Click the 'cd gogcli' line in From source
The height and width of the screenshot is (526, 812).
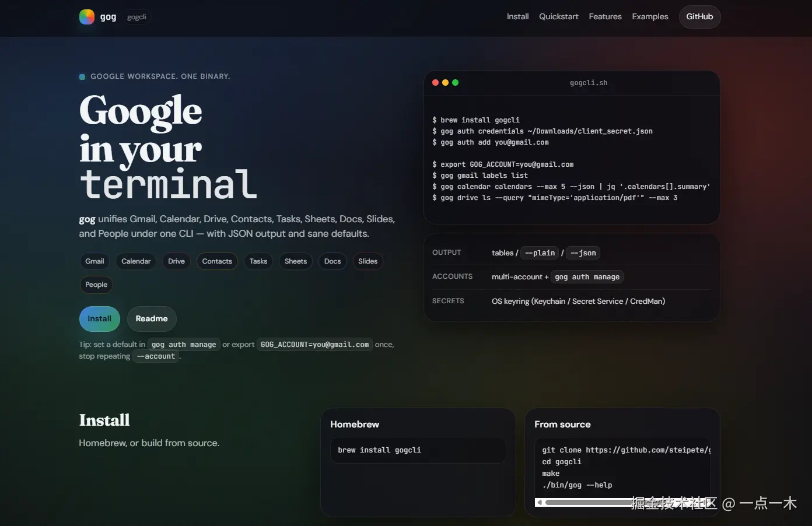point(562,462)
